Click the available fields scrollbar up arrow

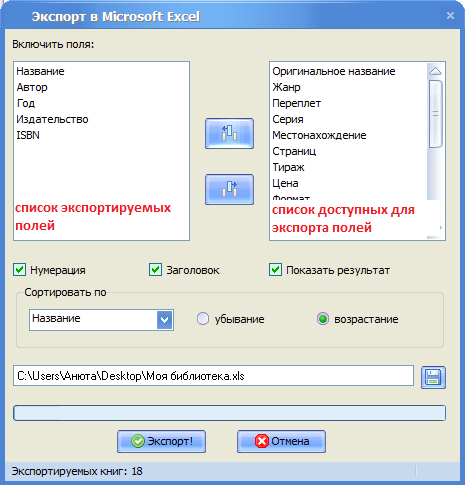point(435,71)
